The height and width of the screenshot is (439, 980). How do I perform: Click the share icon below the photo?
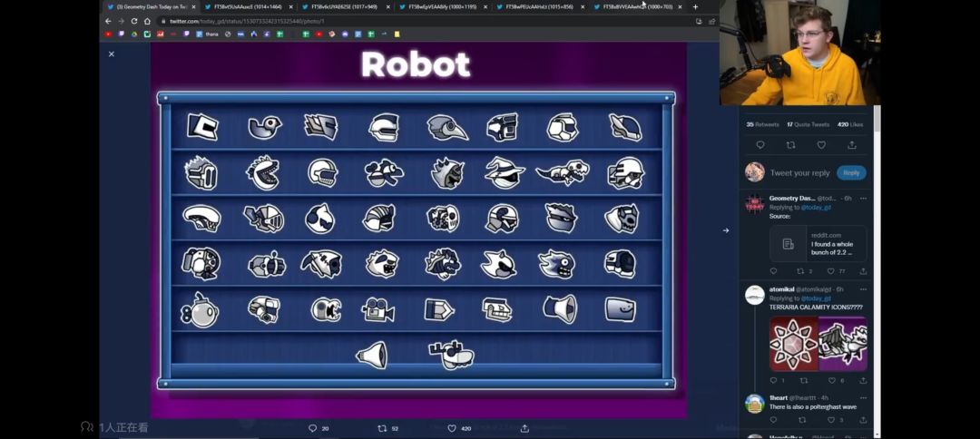(x=524, y=428)
